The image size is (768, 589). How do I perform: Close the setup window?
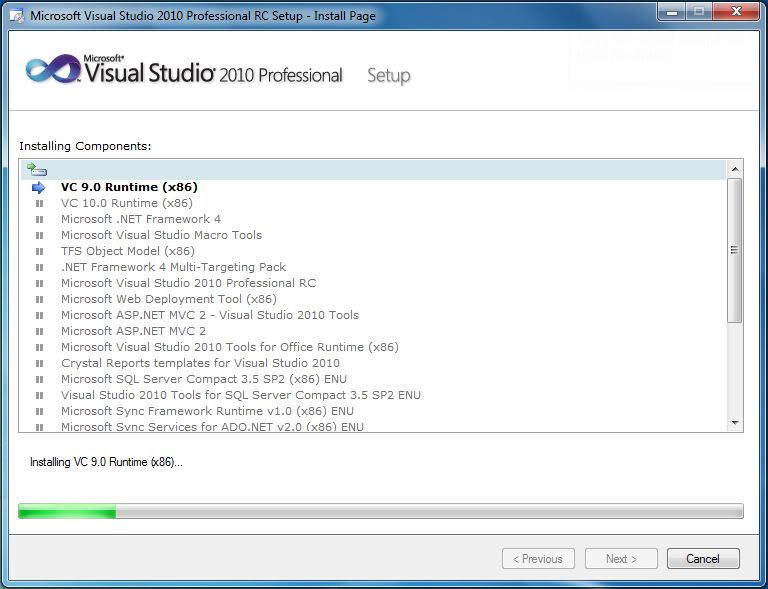coord(736,12)
